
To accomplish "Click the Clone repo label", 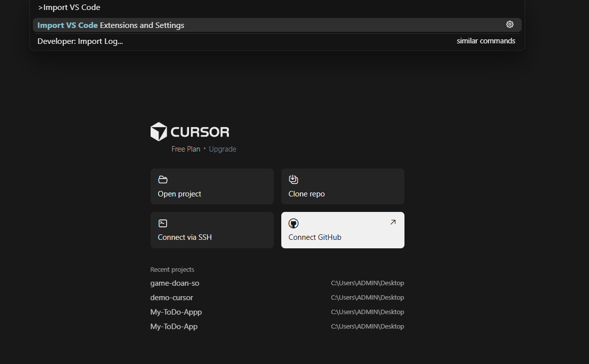I will [x=307, y=194].
